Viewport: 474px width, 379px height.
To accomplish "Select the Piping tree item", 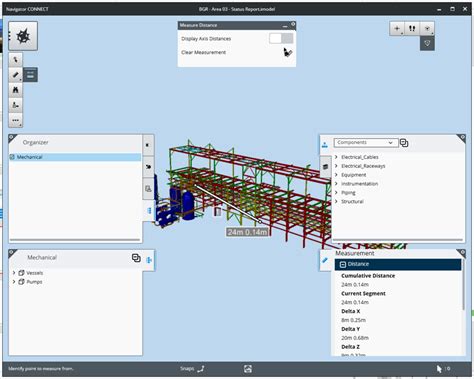I will pos(348,193).
